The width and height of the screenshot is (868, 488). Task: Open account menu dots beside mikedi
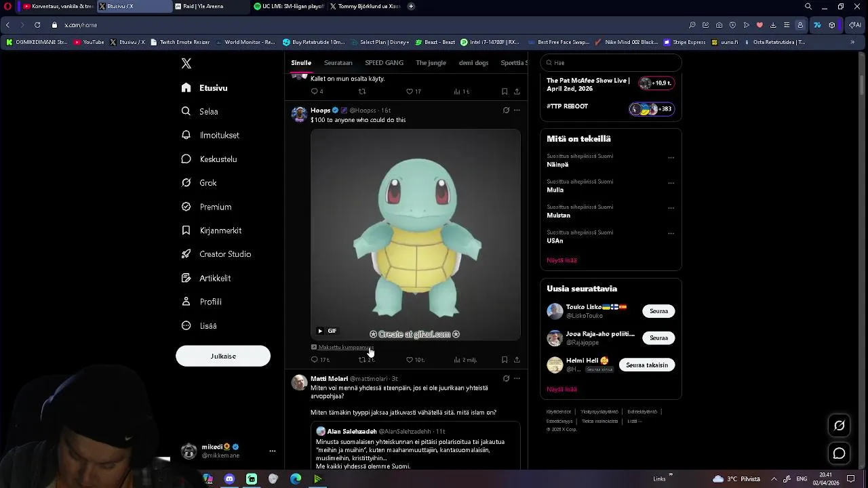click(x=272, y=451)
